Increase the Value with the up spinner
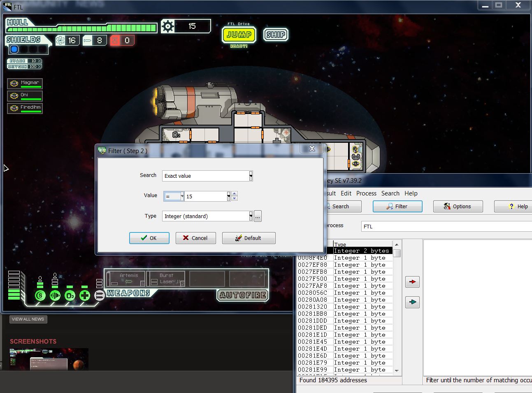 pyautogui.click(x=235, y=194)
